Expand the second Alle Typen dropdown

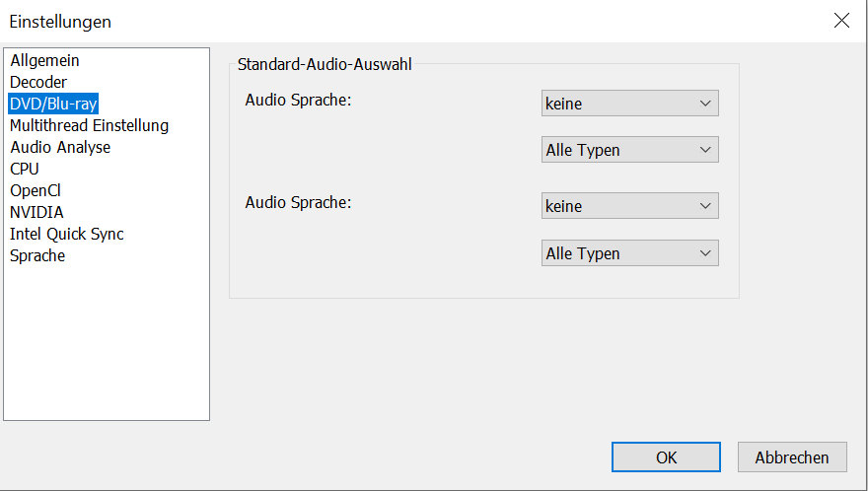tap(630, 253)
